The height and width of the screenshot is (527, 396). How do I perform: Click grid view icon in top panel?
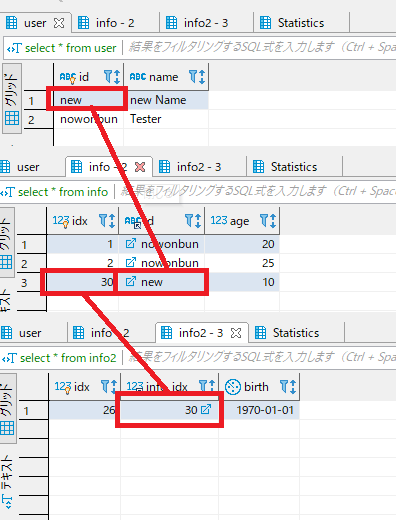coord(12,118)
